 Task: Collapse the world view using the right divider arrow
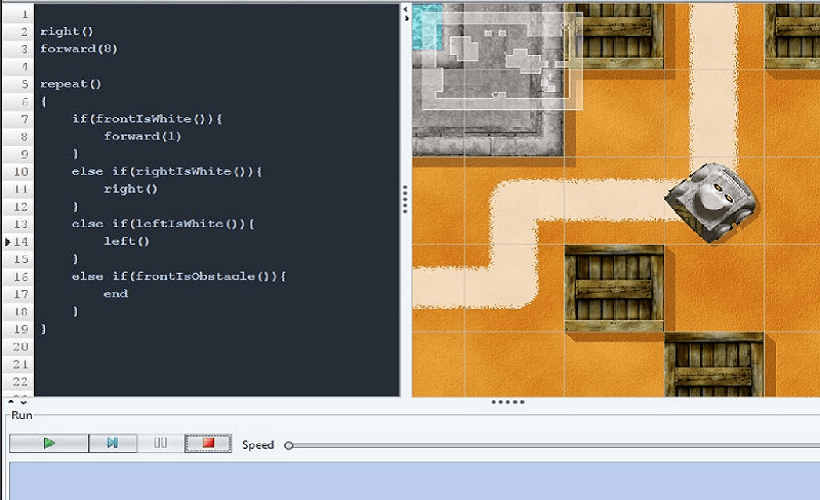(x=405, y=18)
